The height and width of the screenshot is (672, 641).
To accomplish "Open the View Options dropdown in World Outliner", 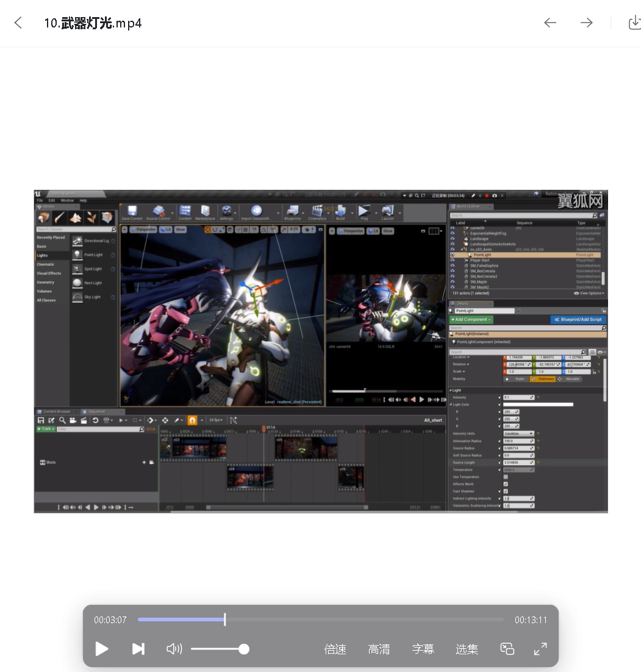I will click(x=589, y=293).
